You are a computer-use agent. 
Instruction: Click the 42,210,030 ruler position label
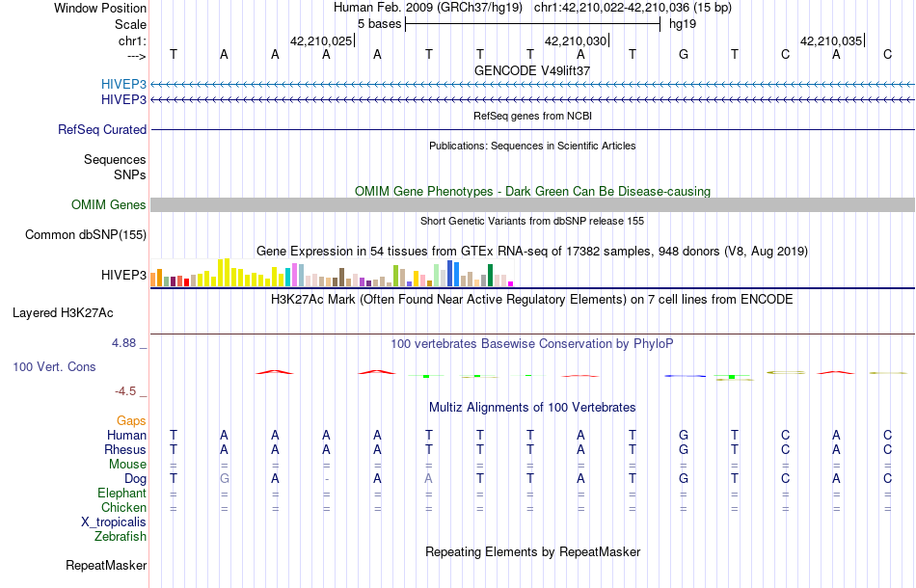pos(576,40)
